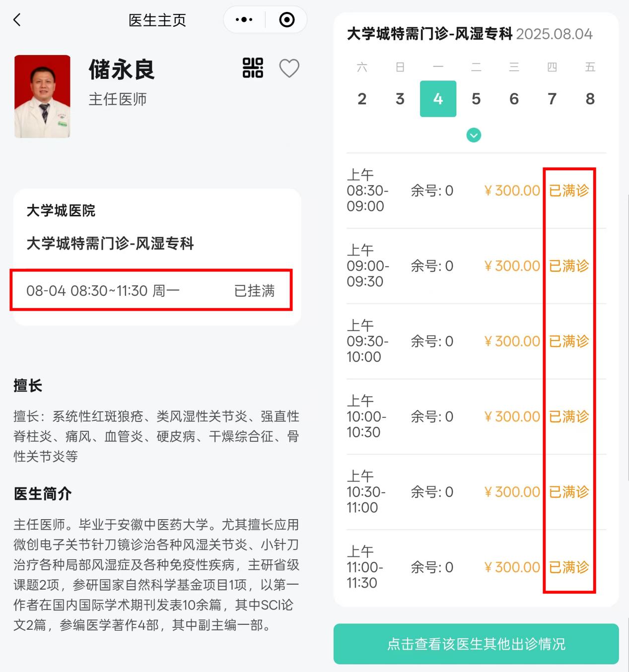Go back using the left arrow
This screenshot has width=629, height=672.
pyautogui.click(x=17, y=20)
